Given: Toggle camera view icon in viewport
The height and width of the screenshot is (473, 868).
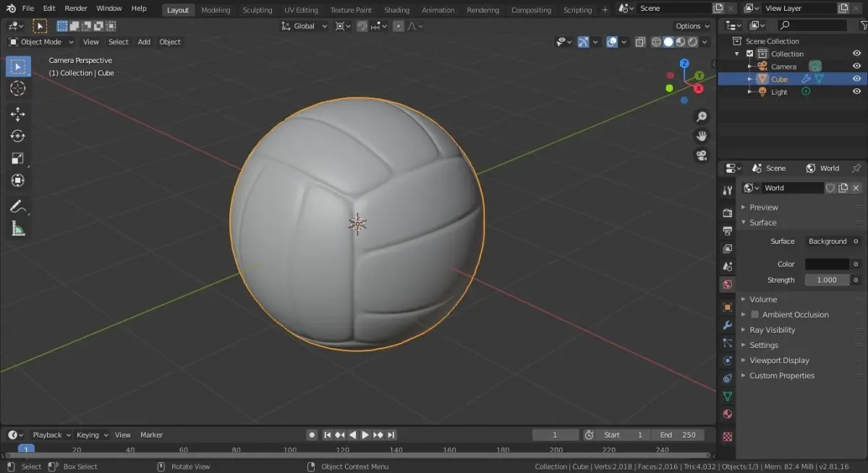Looking at the screenshot, I should point(701,155).
